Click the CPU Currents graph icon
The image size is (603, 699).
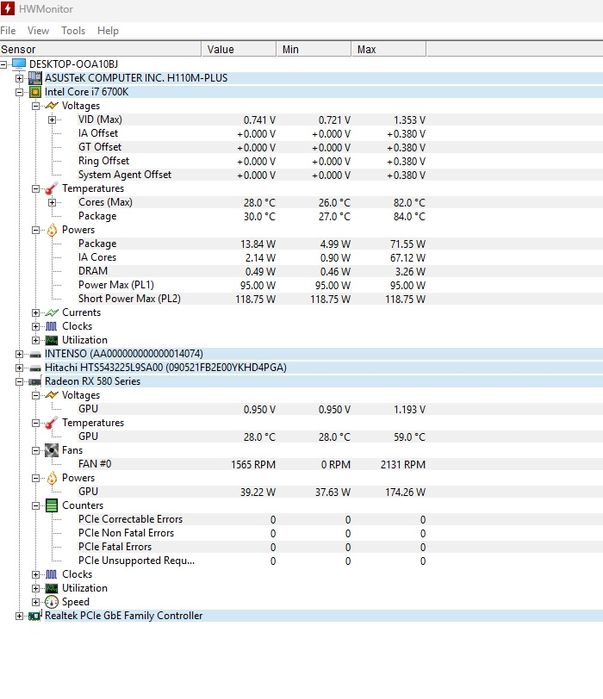[52, 312]
